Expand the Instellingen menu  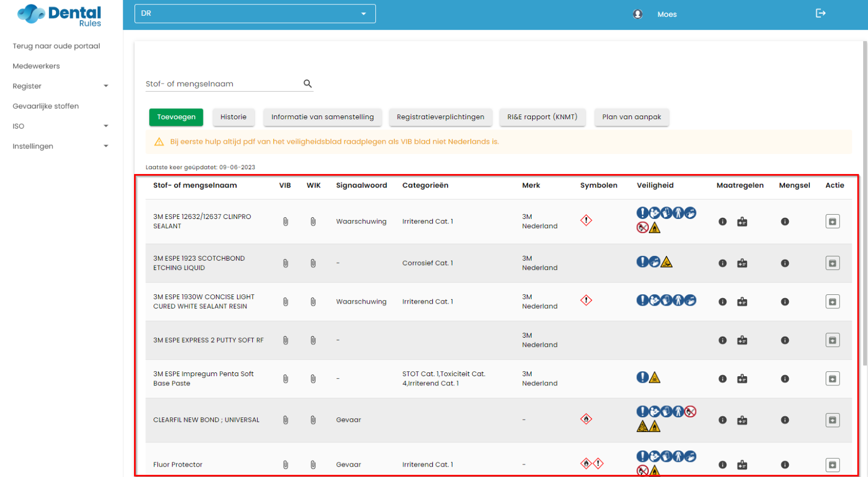(x=60, y=146)
